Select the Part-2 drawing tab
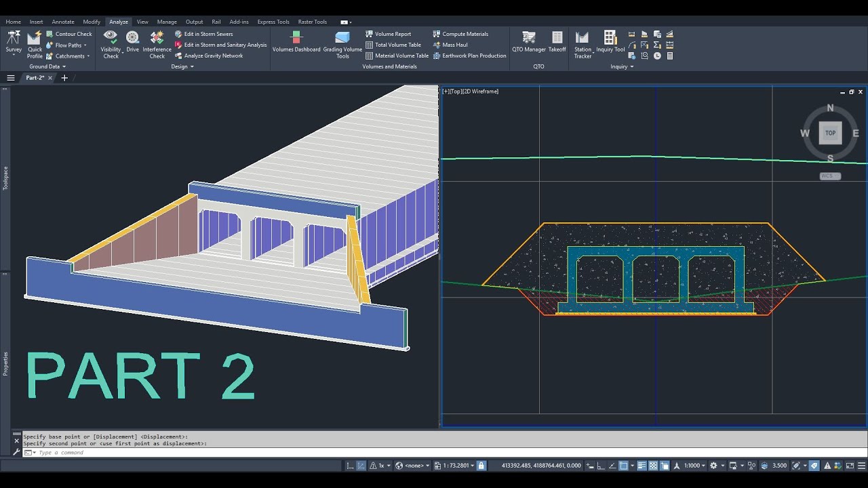 click(x=35, y=78)
